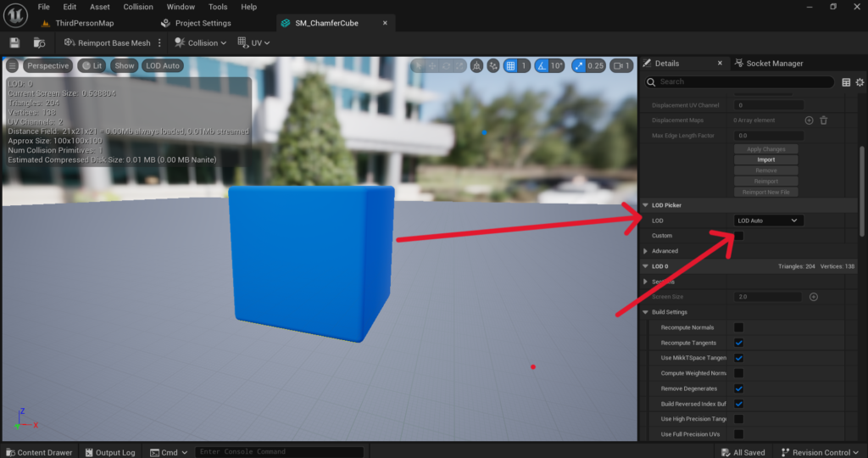868x458 pixels.
Task: Open Reimport Base Mesh options menu dots
Action: tap(159, 42)
